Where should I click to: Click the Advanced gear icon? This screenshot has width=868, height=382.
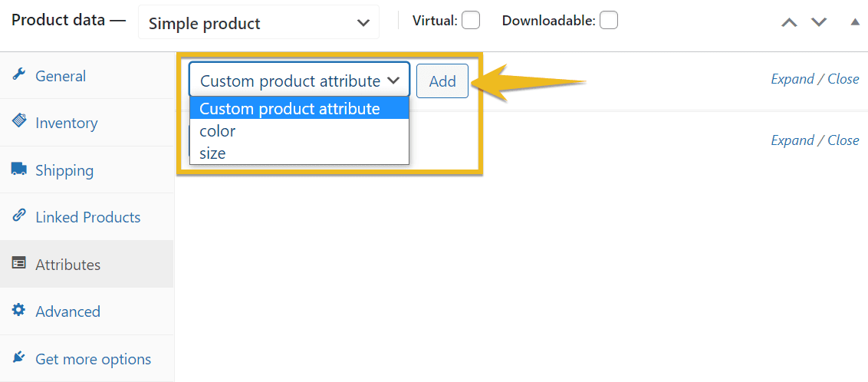(x=19, y=310)
